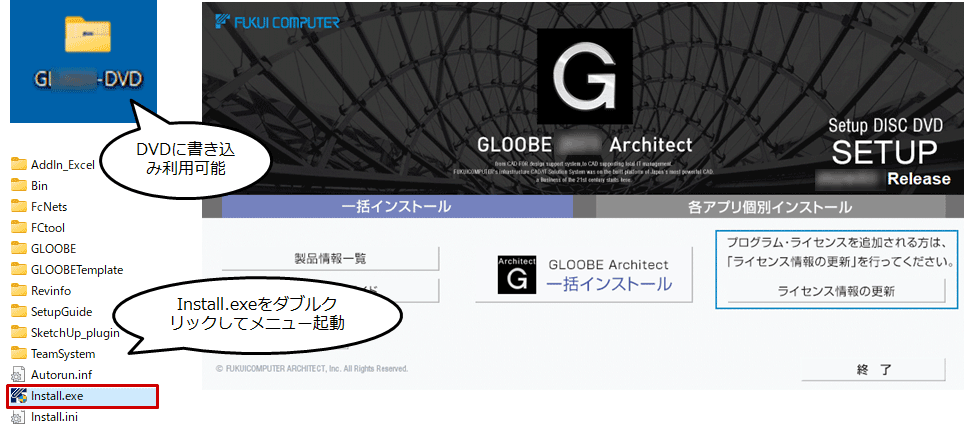Click the AddIn_Excel folder name
This screenshot has height=432, width=964.
coord(63,165)
